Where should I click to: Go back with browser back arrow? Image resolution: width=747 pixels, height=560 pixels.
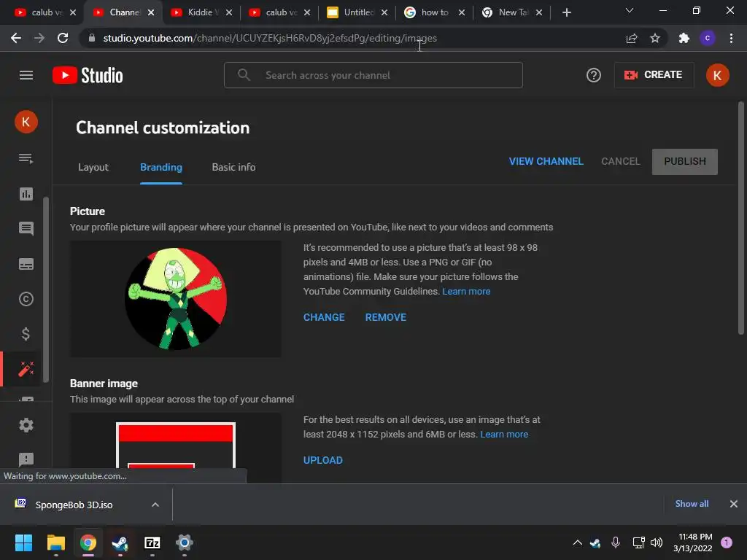pos(16,38)
